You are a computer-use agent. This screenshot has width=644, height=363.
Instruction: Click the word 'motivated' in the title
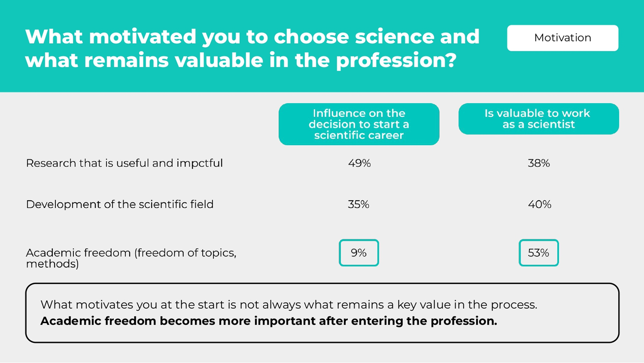point(142,36)
